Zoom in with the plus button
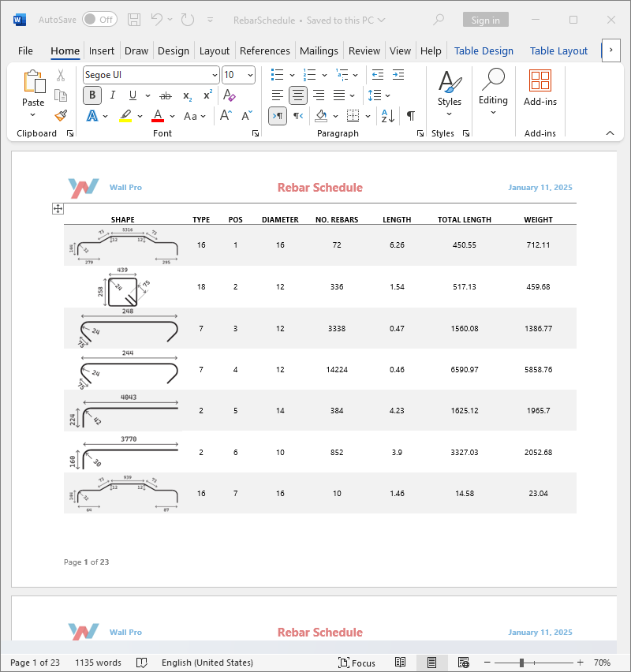The width and height of the screenshot is (631, 672). (x=580, y=663)
